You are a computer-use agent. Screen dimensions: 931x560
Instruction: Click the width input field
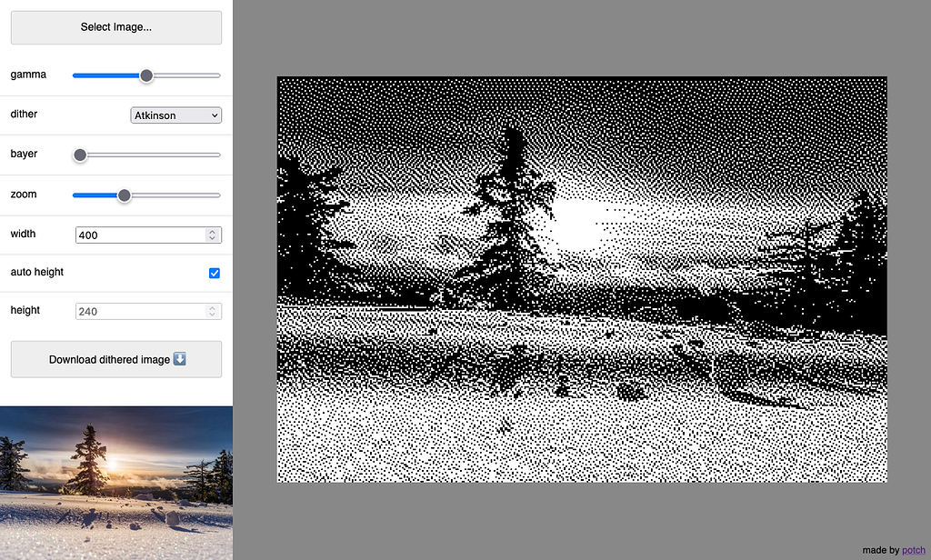(136, 235)
